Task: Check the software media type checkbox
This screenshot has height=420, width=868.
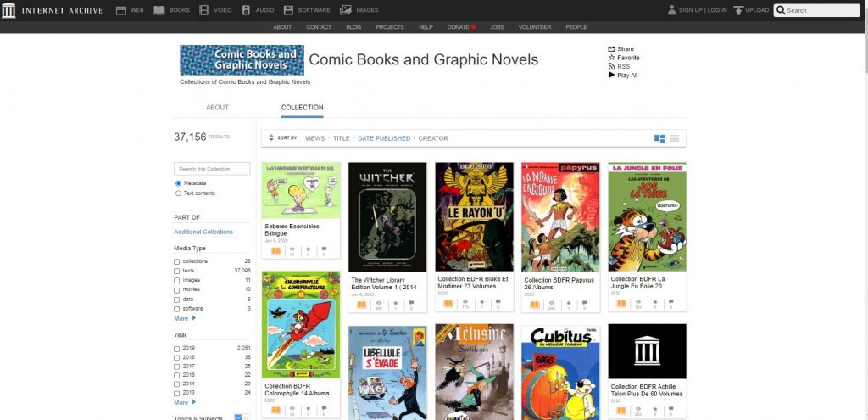Action: coord(176,309)
